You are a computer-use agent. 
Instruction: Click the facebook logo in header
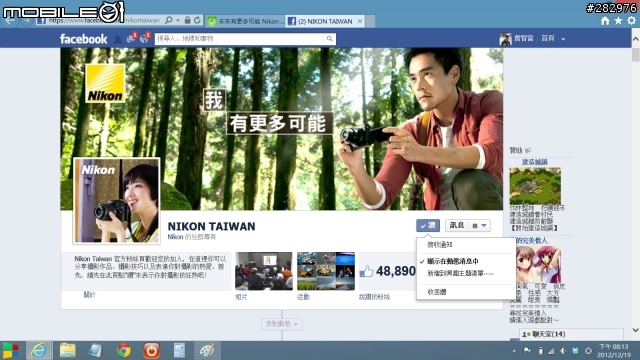pos(84,39)
